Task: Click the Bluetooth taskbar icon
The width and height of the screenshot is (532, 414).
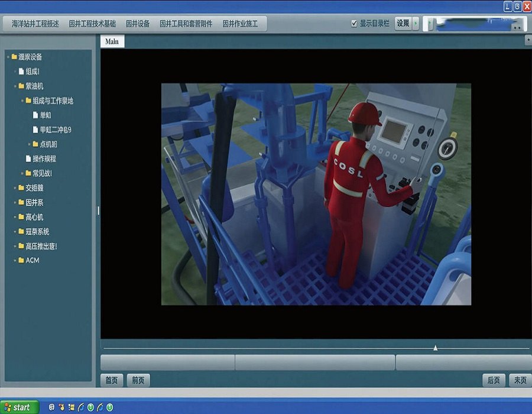Action: 51,407
